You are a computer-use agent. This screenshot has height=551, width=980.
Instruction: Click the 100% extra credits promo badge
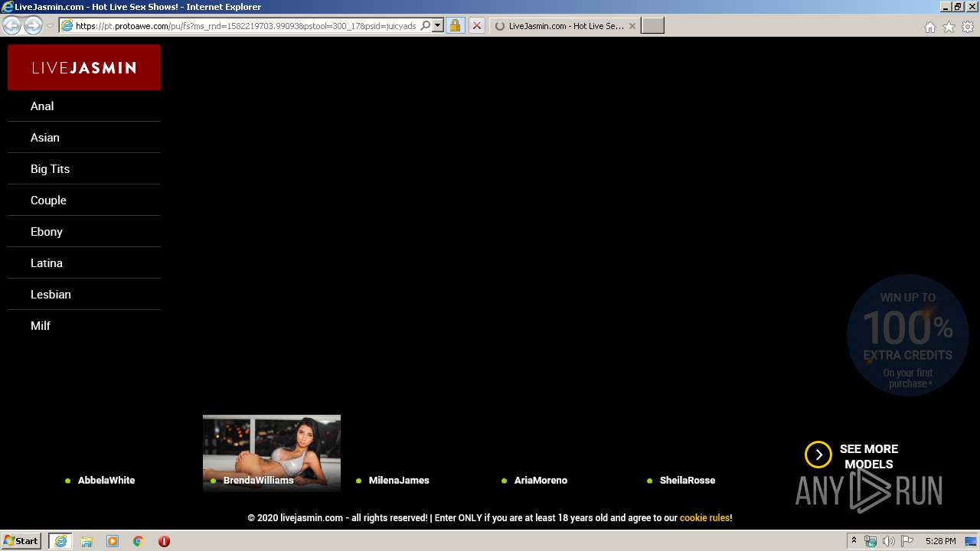click(x=908, y=335)
